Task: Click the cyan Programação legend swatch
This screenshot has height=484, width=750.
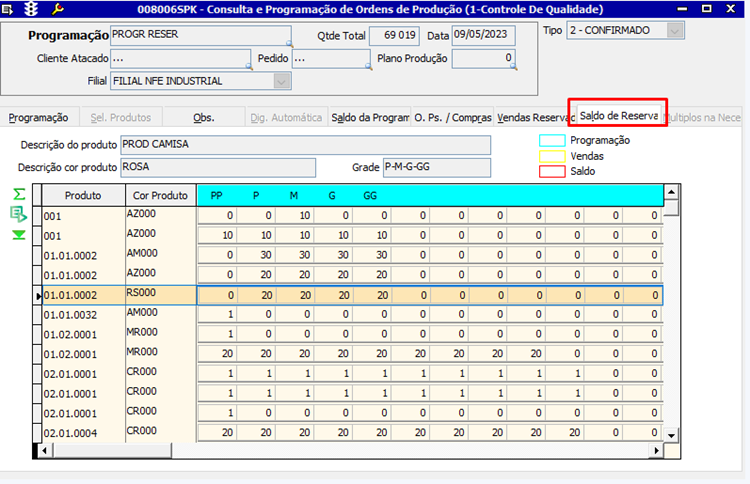Action: 552,141
